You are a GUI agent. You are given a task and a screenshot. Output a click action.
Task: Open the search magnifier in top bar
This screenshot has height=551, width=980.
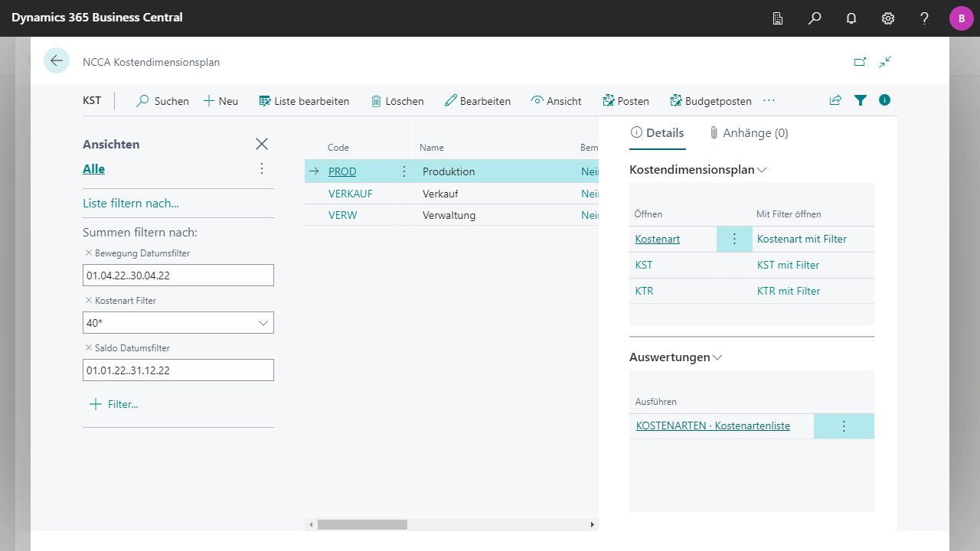click(815, 18)
